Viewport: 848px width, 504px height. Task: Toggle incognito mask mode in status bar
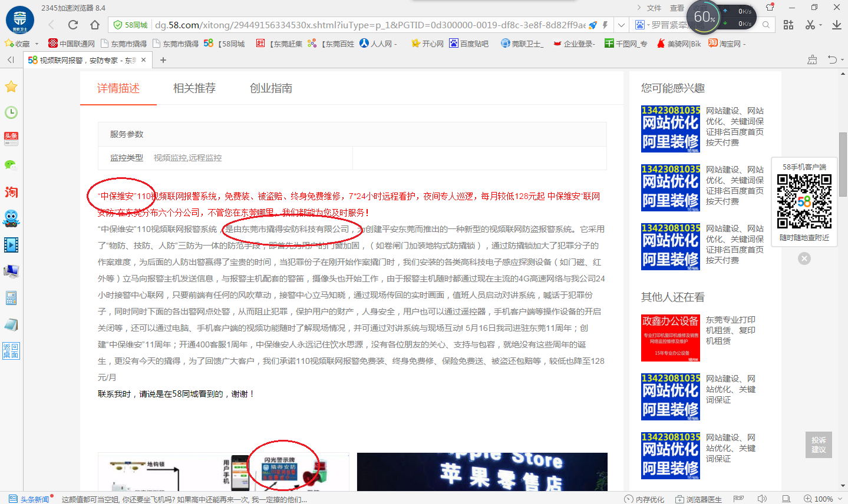[x=738, y=499]
